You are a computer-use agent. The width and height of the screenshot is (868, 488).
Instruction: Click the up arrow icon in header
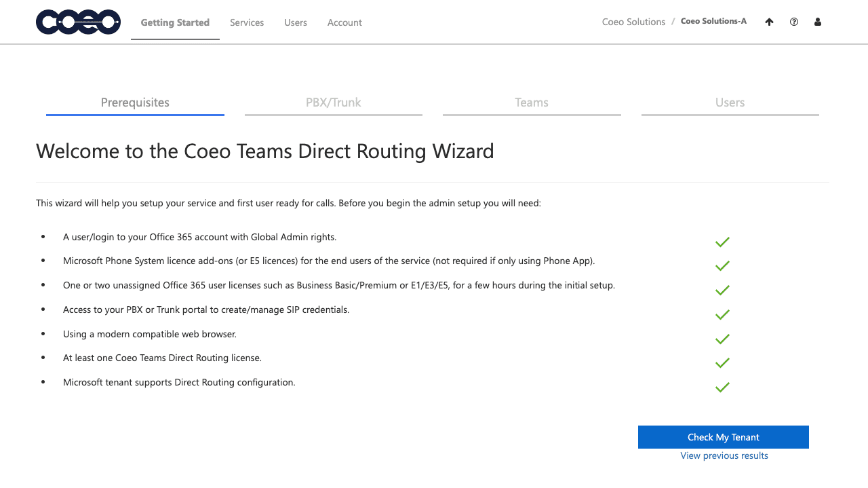(x=769, y=22)
